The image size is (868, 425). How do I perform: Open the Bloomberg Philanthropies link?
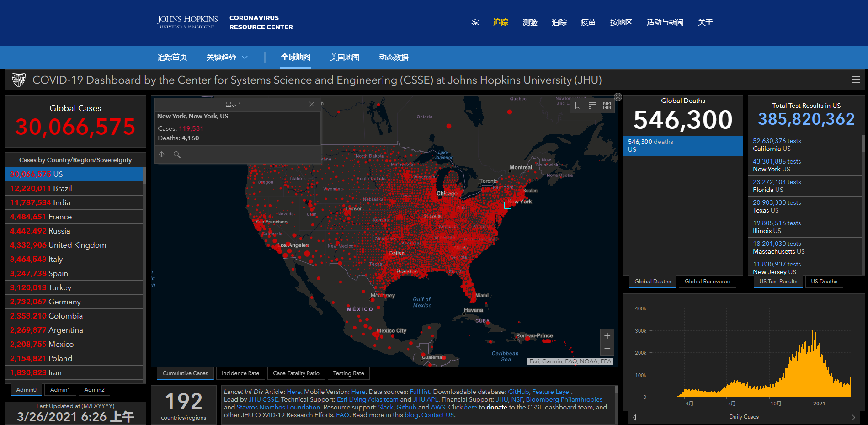pos(564,399)
